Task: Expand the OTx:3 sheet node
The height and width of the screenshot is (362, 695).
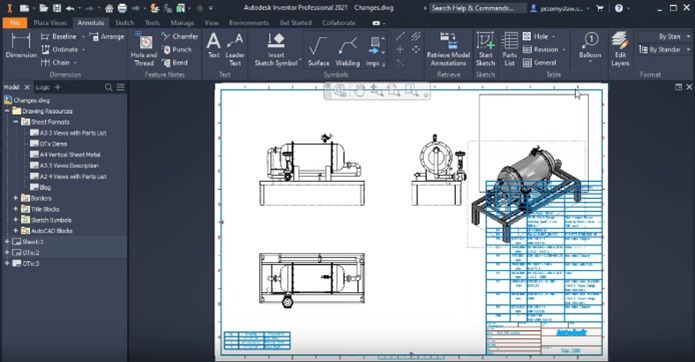Action: [x=7, y=263]
